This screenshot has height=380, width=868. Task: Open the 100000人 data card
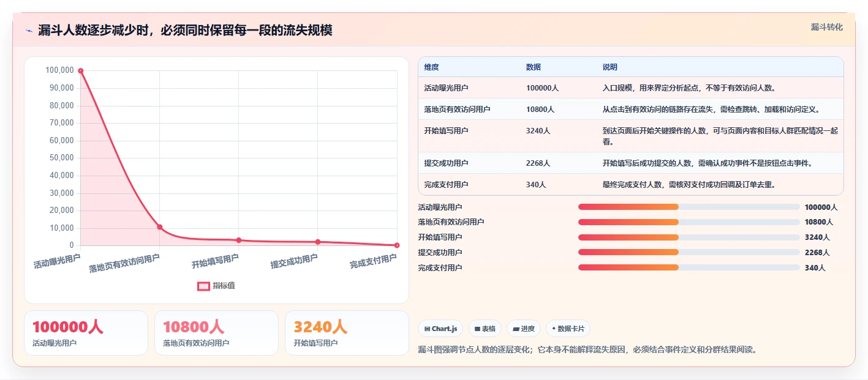pos(86,333)
